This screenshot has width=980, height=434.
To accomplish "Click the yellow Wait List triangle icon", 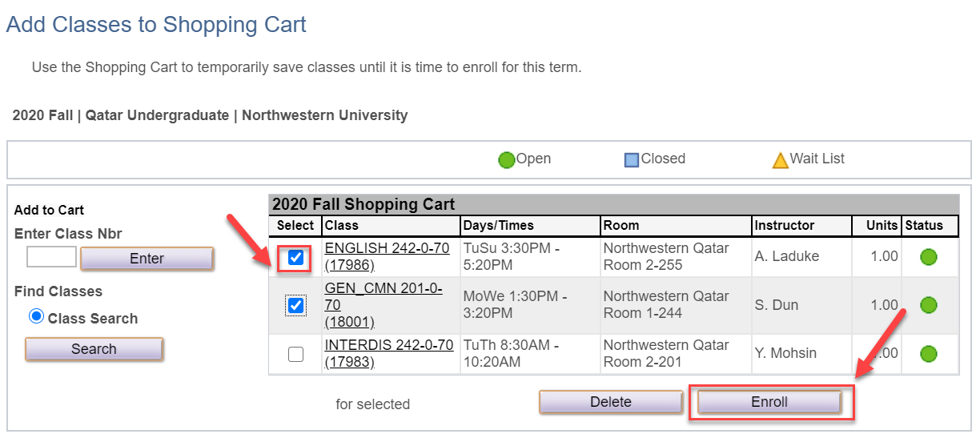I will coord(780,161).
